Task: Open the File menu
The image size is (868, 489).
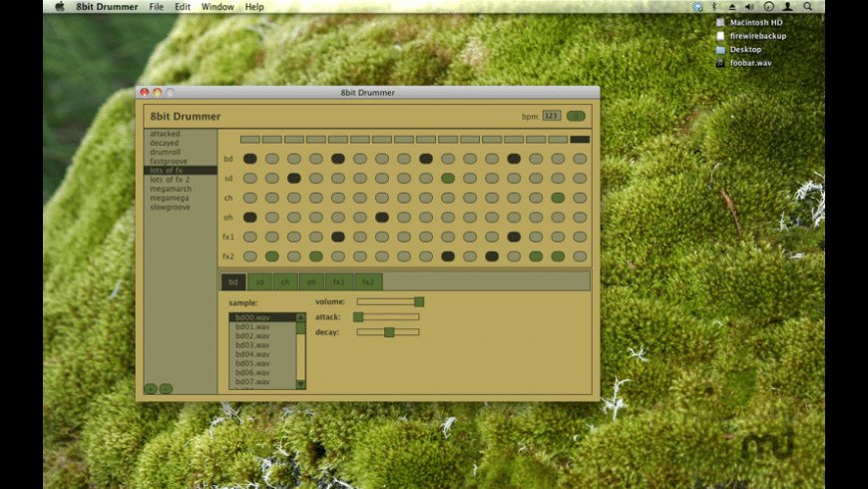Action: coord(156,7)
